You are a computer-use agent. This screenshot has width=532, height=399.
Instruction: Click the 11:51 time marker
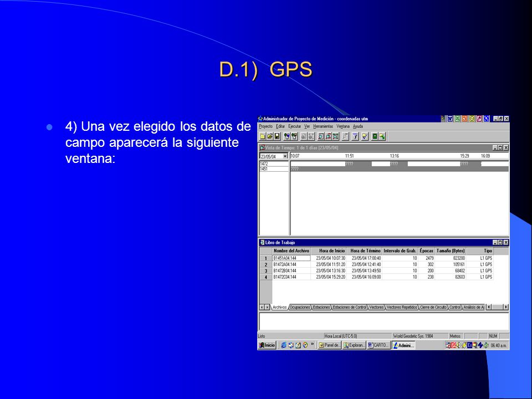350,156
